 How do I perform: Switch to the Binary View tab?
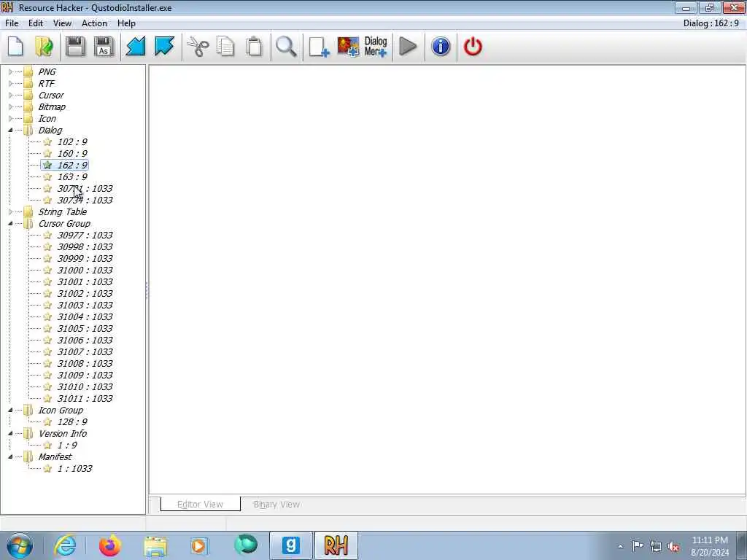pyautogui.click(x=276, y=505)
